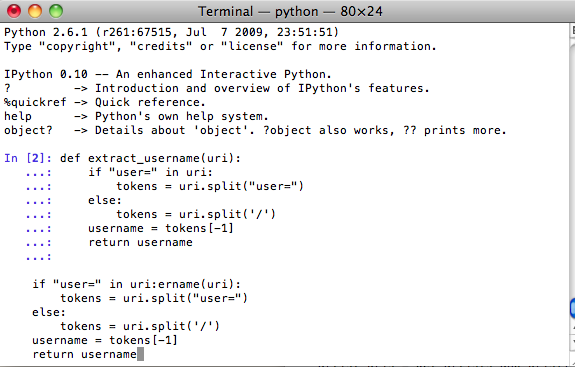Close the Terminal window with red button
575x367 pixels.
point(14,11)
